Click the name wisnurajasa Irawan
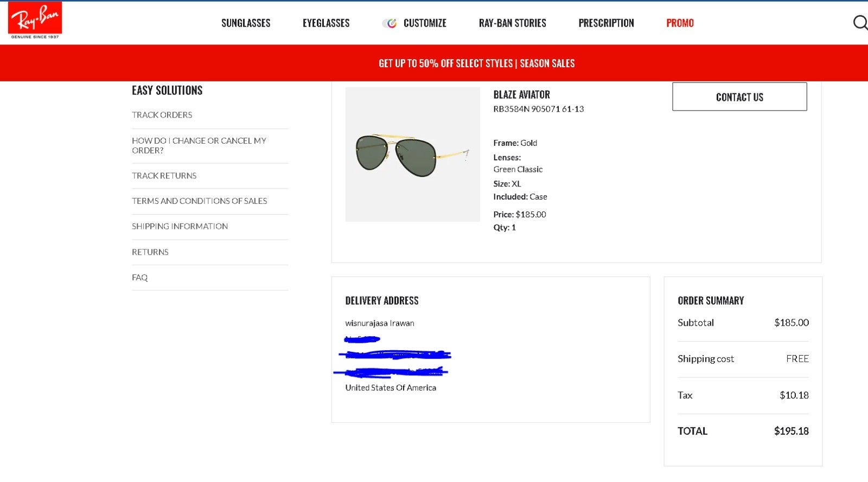The image size is (868, 482). (380, 323)
